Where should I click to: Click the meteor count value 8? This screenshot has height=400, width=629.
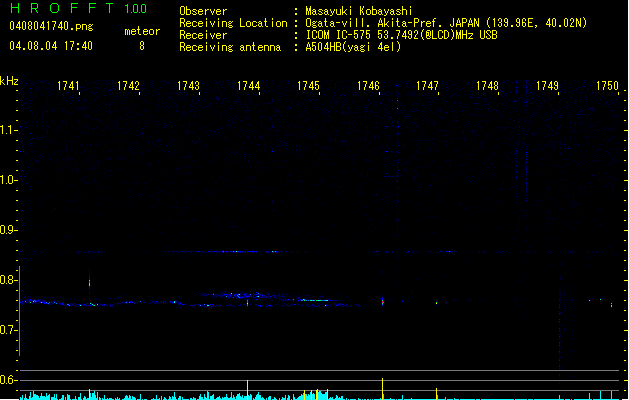point(142,46)
